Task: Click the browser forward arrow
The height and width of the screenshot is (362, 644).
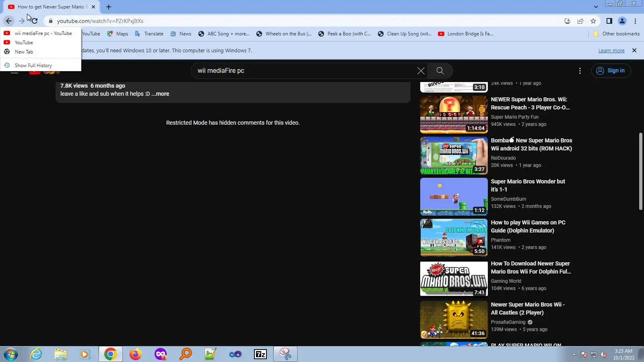Action: click(x=22, y=21)
